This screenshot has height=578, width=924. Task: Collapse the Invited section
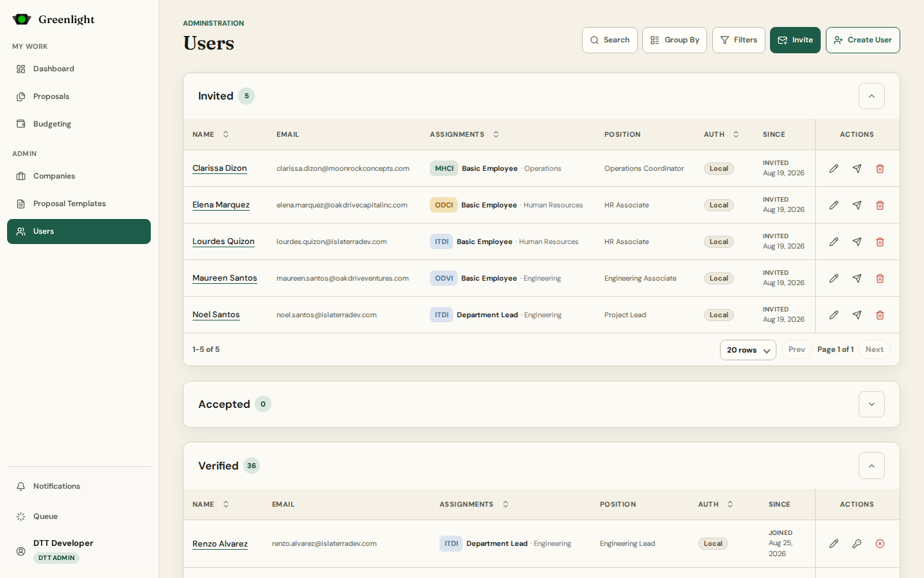pyautogui.click(x=871, y=96)
